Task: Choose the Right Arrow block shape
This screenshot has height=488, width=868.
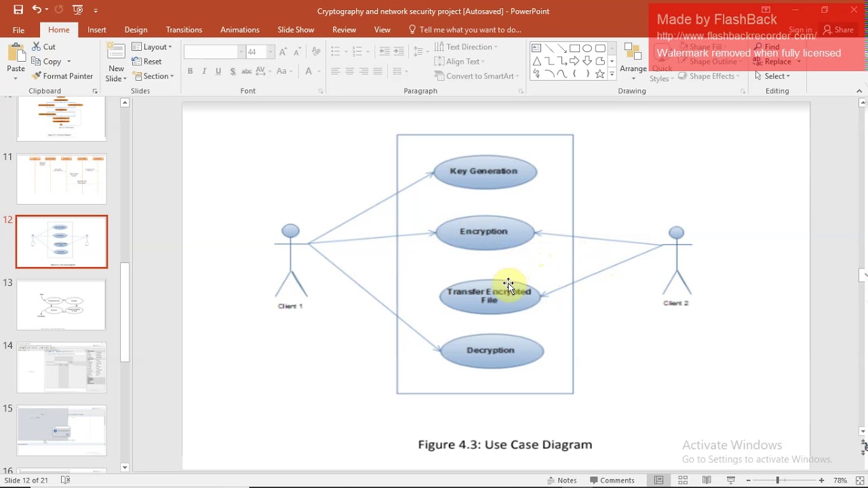Action: pyautogui.click(x=575, y=61)
